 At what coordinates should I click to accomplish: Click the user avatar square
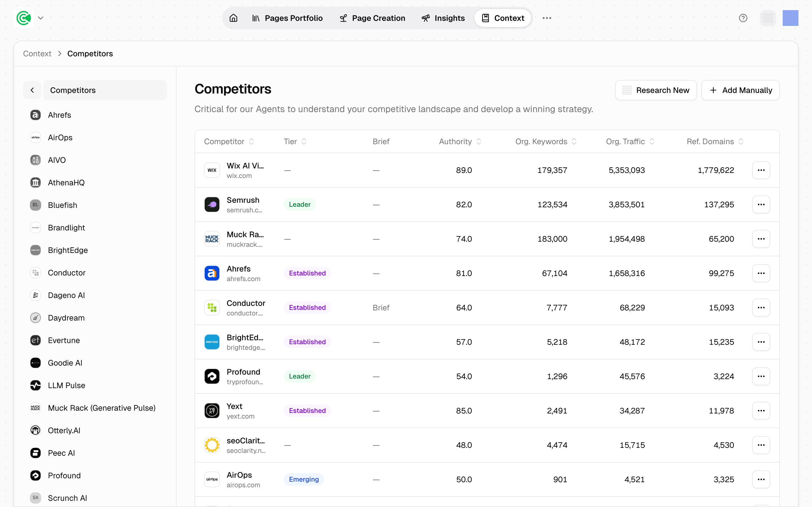point(790,18)
